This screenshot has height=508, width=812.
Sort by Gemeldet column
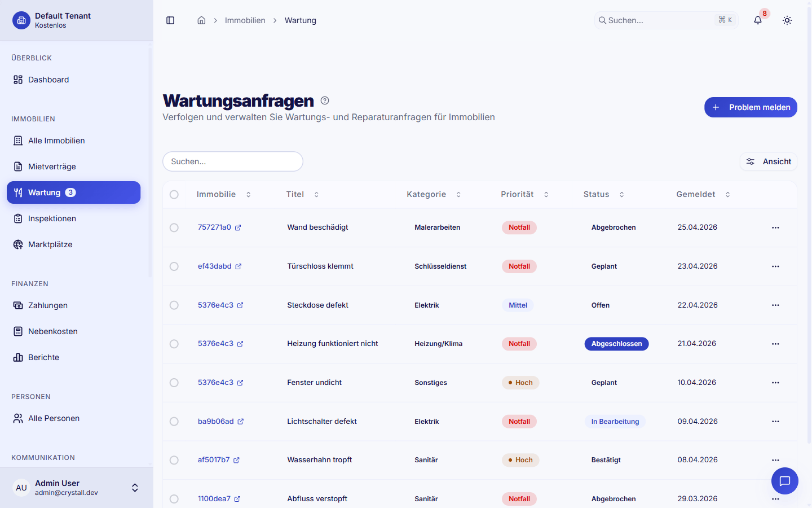click(703, 194)
